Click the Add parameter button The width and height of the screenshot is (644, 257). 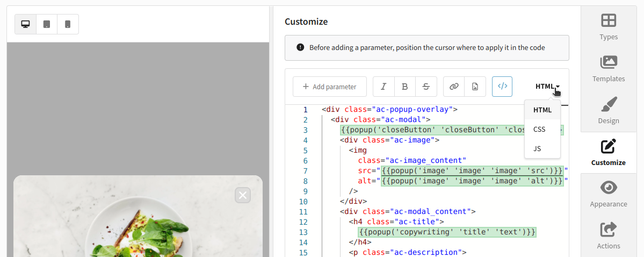point(329,87)
